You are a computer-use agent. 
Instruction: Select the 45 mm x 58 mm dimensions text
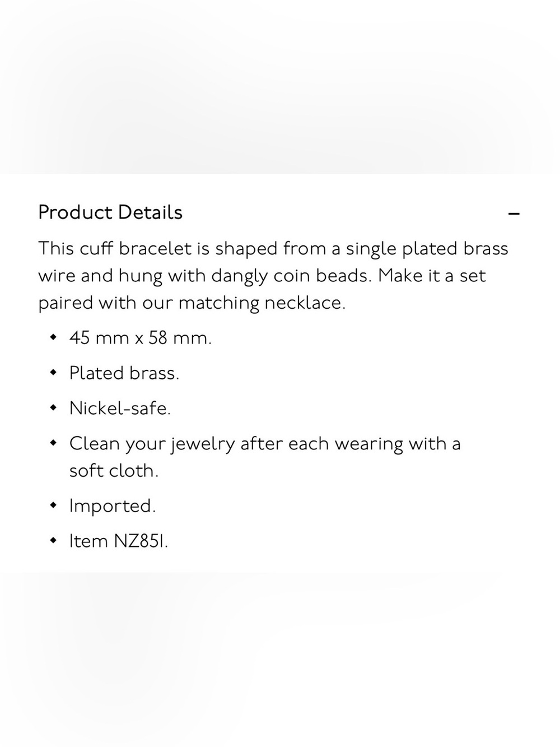(x=141, y=338)
